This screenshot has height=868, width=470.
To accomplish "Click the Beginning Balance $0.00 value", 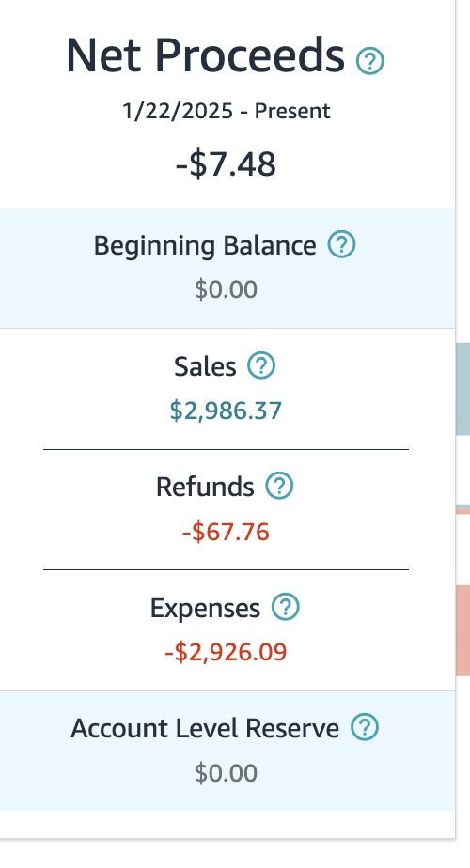I will click(226, 289).
